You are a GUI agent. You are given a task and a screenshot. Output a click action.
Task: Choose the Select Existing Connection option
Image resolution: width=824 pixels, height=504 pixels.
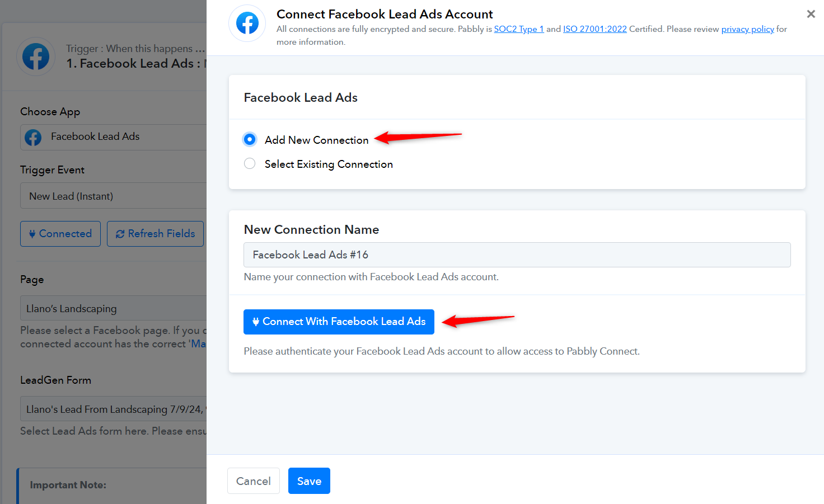point(250,163)
